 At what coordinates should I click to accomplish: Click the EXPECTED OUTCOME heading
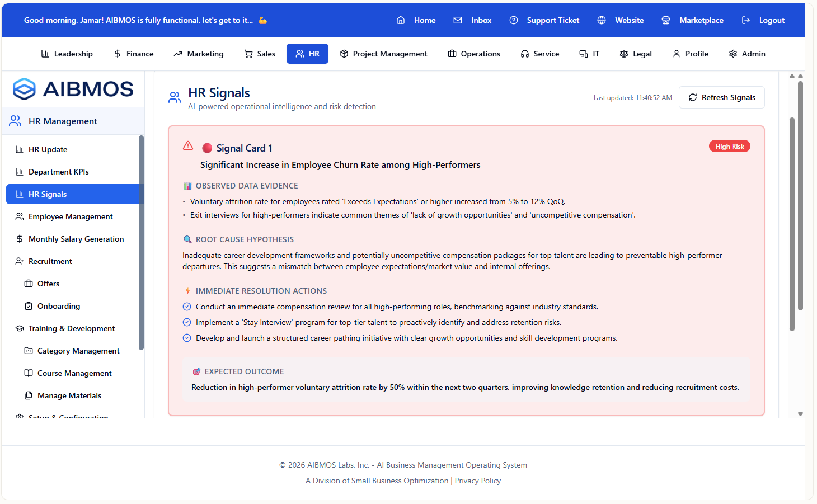pos(244,371)
